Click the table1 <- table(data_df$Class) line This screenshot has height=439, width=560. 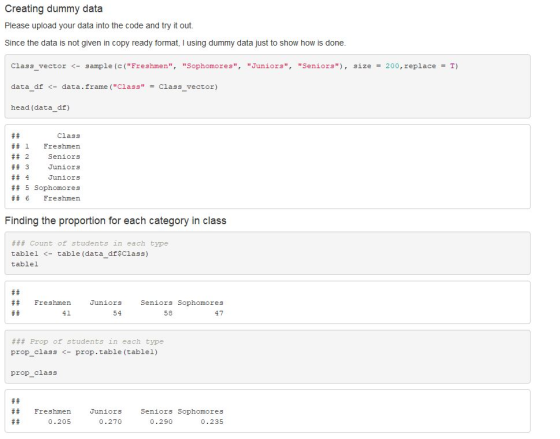click(80, 254)
